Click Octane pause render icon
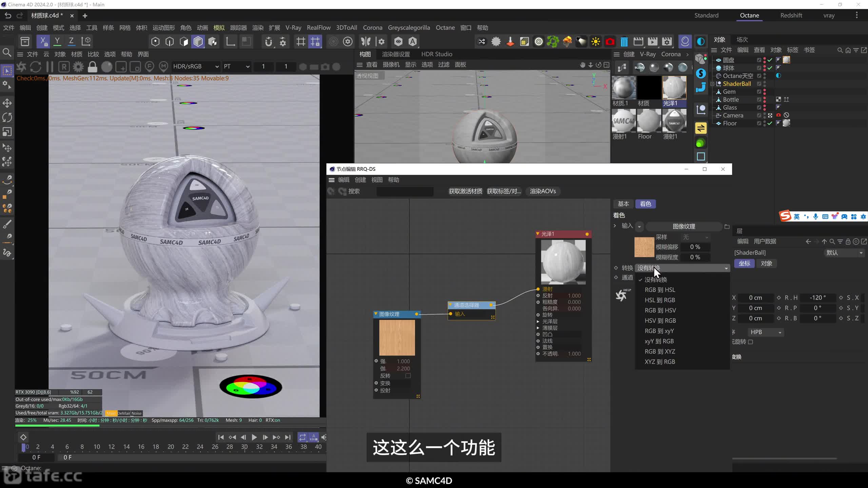Image resolution: width=868 pixels, height=488 pixels. [x=50, y=66]
